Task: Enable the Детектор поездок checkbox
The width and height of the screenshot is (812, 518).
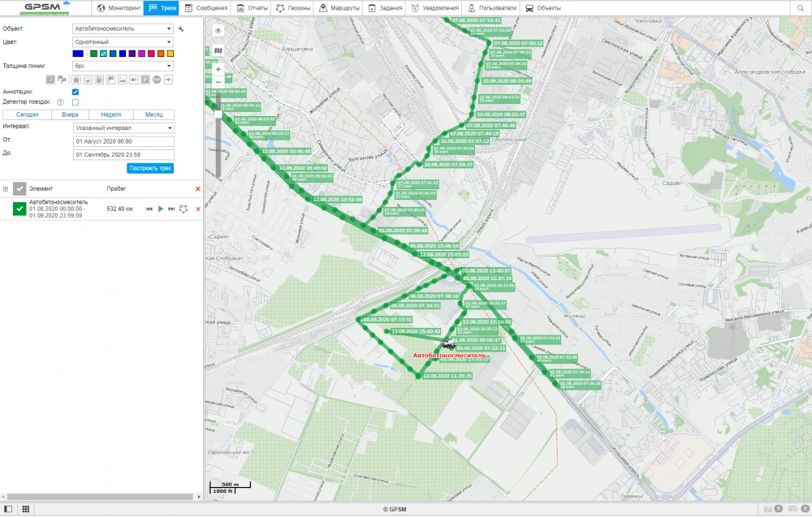Action: [76, 102]
